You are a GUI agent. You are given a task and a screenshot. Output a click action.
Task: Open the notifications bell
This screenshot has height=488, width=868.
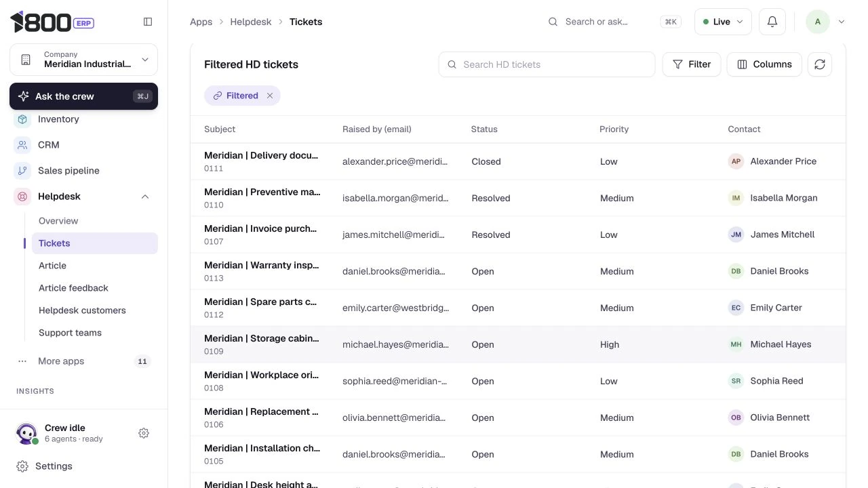pos(772,22)
